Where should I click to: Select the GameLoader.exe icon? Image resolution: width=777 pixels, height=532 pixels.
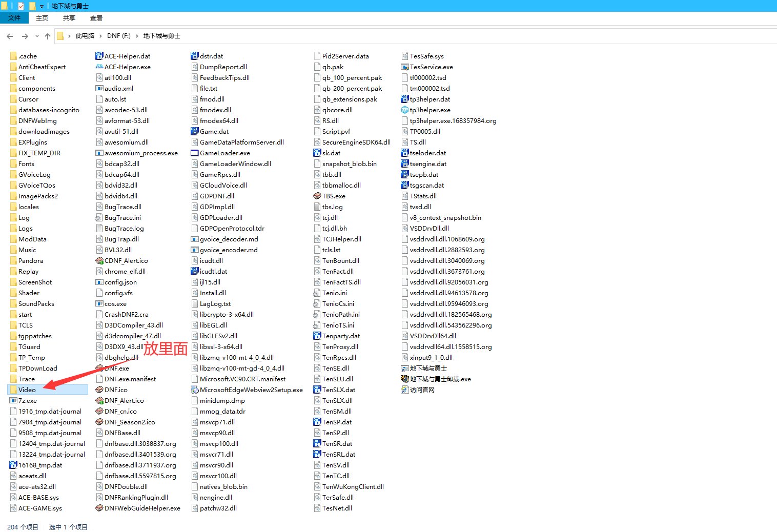pyautogui.click(x=195, y=153)
